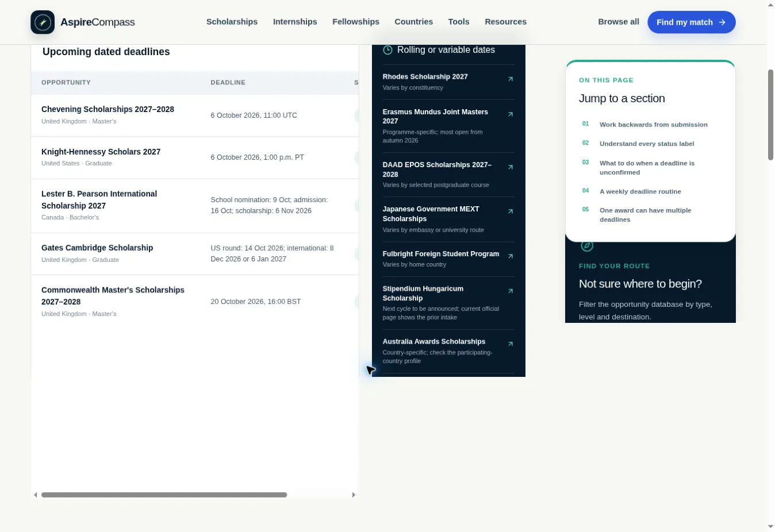Open the Erasmus Mundus Joint Masters arrow icon

[511, 114]
